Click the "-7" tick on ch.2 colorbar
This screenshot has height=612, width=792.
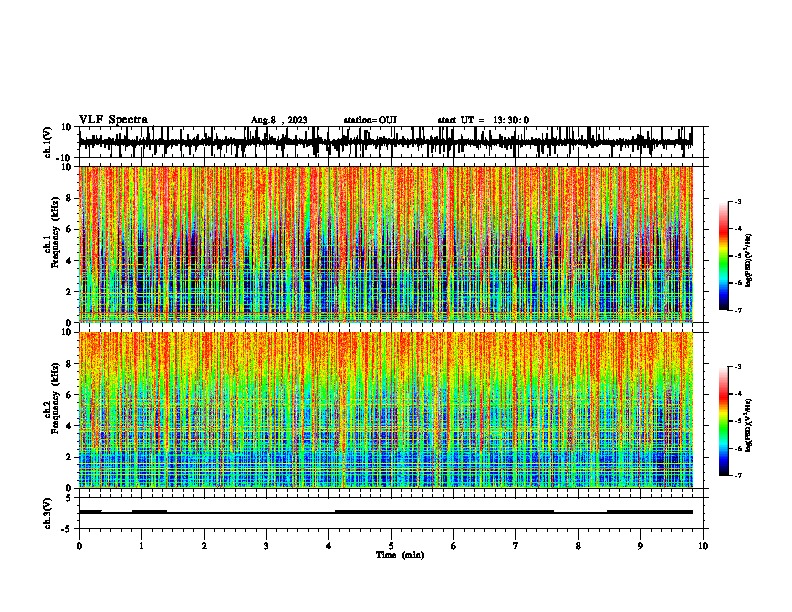coord(738,476)
